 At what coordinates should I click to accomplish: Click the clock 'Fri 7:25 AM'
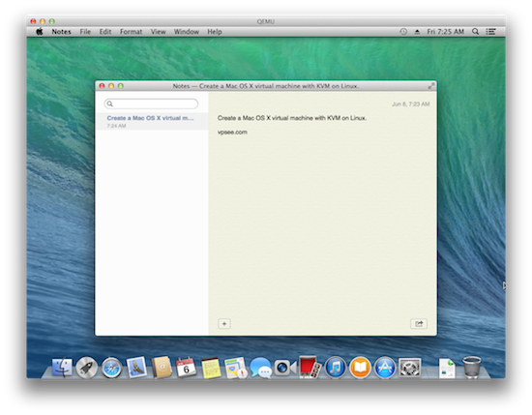click(x=445, y=32)
